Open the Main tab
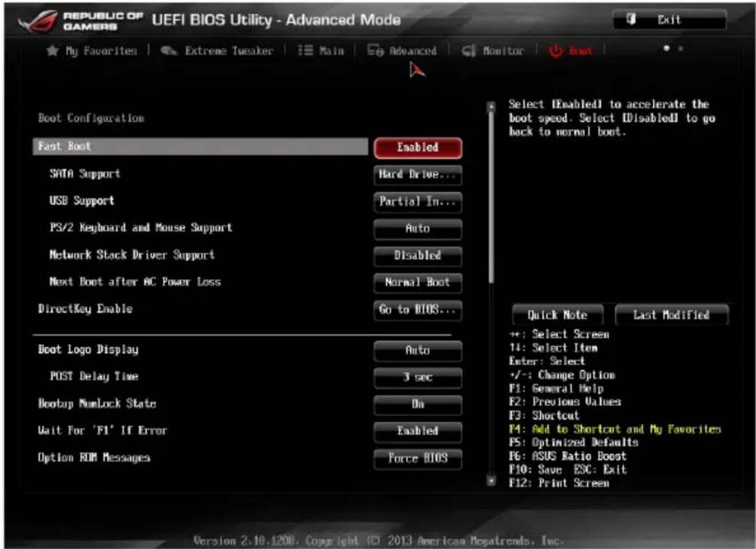Viewport: 756px width, 549px height. click(321, 51)
